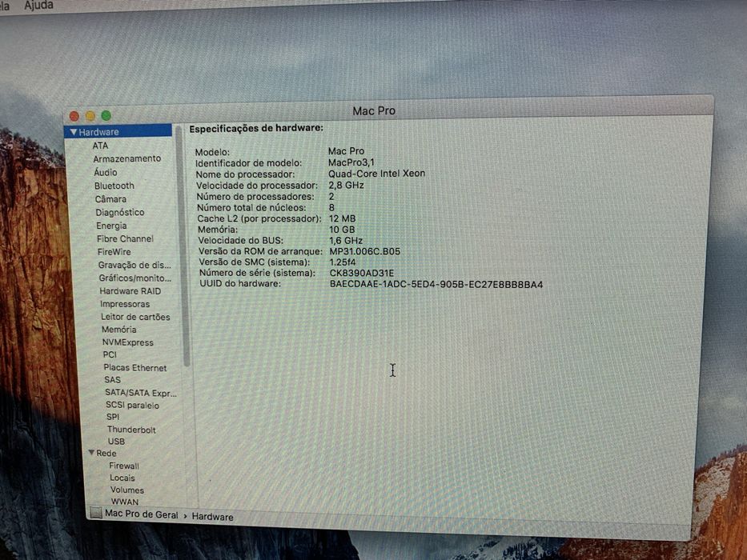This screenshot has width=747, height=560.
Task: Select Leitor de cartões entry
Action: [135, 317]
